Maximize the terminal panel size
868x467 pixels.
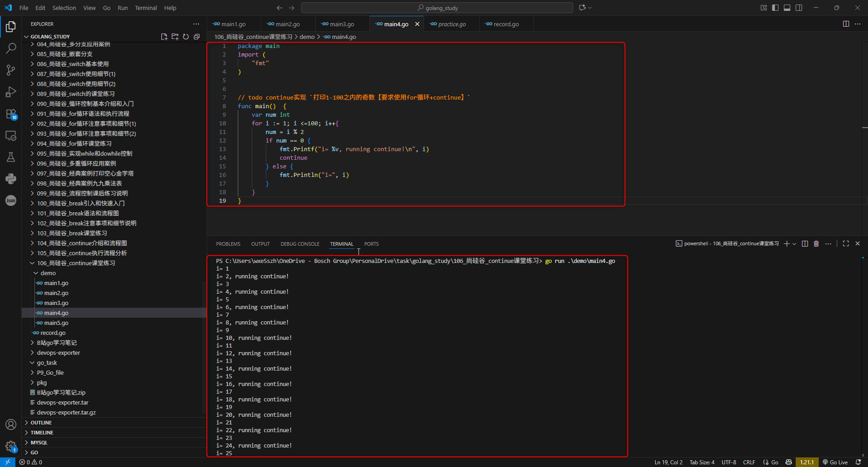846,243
